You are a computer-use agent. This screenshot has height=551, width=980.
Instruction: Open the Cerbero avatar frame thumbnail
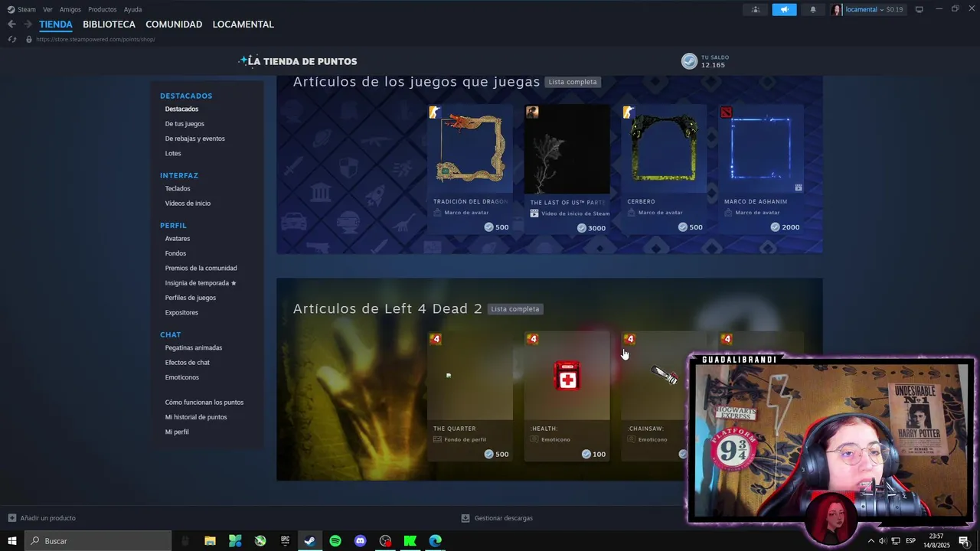tap(664, 148)
